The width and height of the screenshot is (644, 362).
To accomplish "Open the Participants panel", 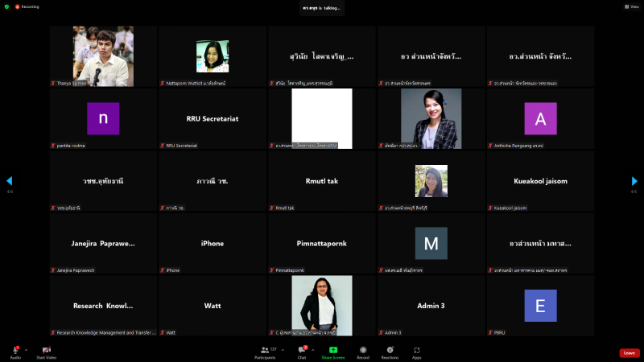I will click(265, 350).
